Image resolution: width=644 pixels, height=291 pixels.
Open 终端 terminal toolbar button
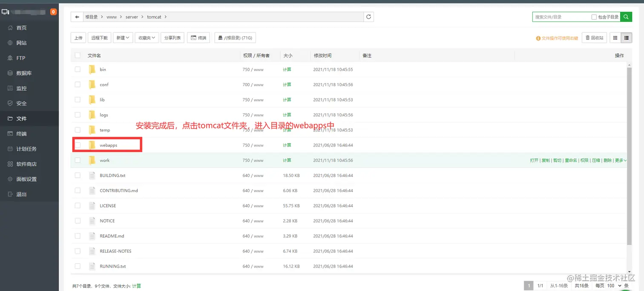[198, 38]
